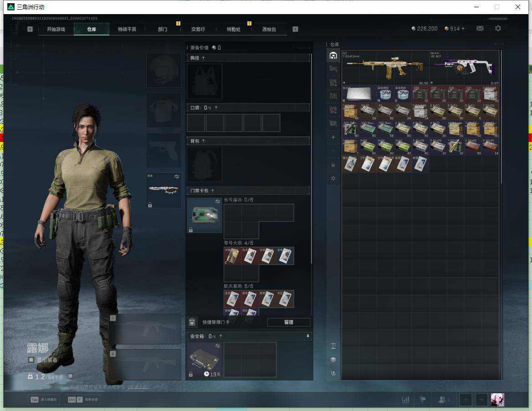Image resolution: width=532 pixels, height=411 pixels.
Task: Select the empty helmet slot
Action: 163,70
